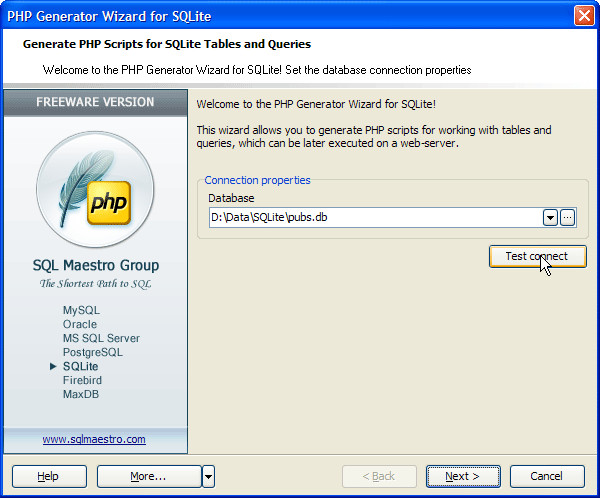Select PostgreSQL in the product list

[93, 352]
